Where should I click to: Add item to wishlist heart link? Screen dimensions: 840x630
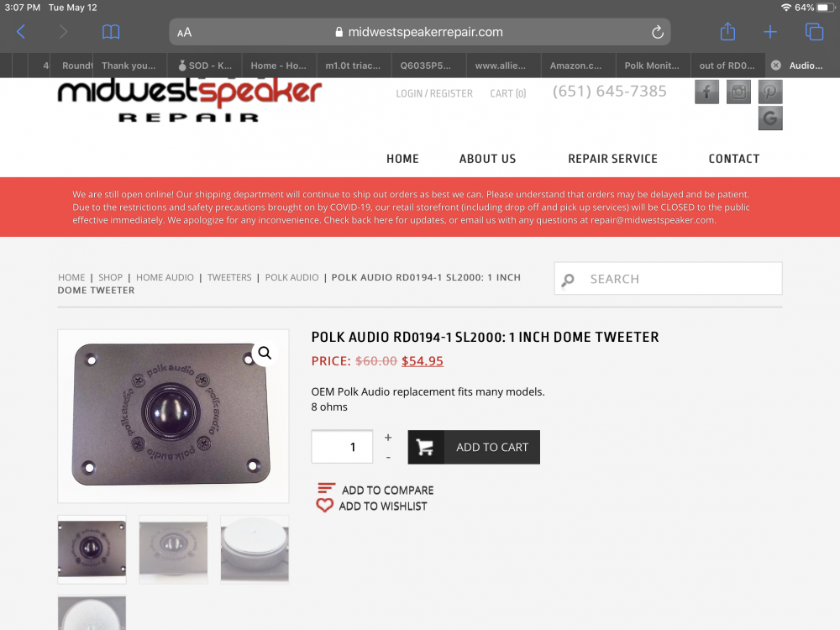[x=372, y=506]
